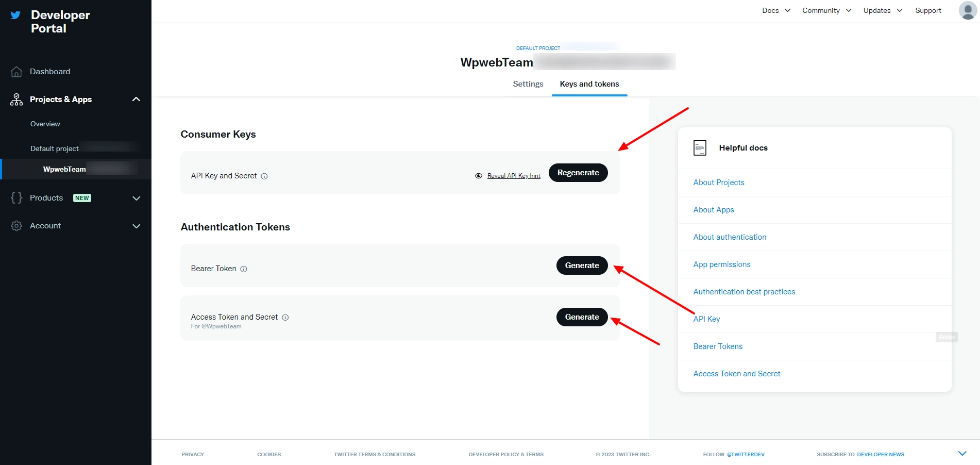Click the DEFAULT PROJECT breadcrumb label
The image size is (980, 465).
pyautogui.click(x=538, y=48)
